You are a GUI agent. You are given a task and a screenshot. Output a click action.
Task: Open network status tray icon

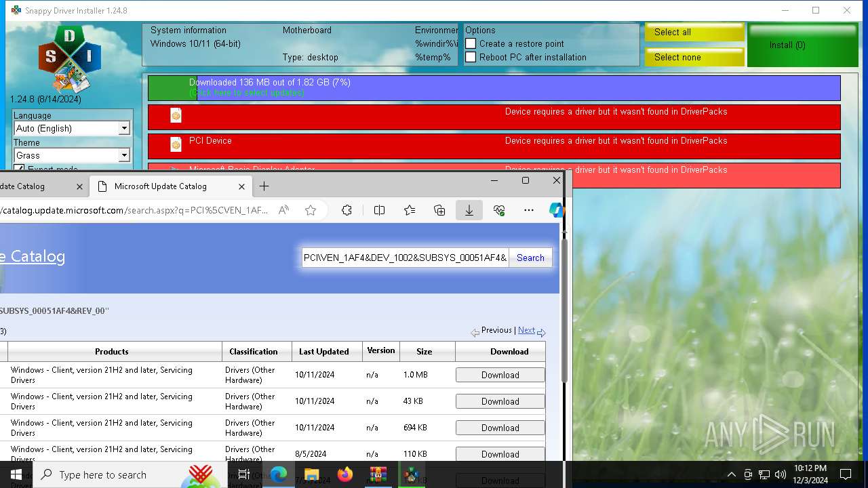[x=764, y=474]
